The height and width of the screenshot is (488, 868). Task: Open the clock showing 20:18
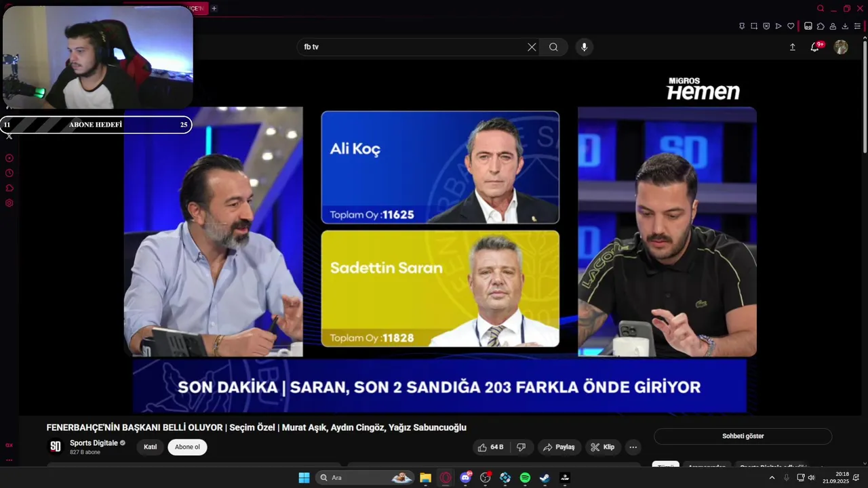(835, 478)
